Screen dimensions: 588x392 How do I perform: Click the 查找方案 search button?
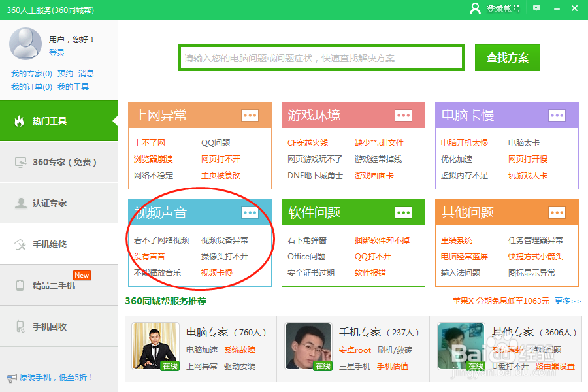coord(508,57)
